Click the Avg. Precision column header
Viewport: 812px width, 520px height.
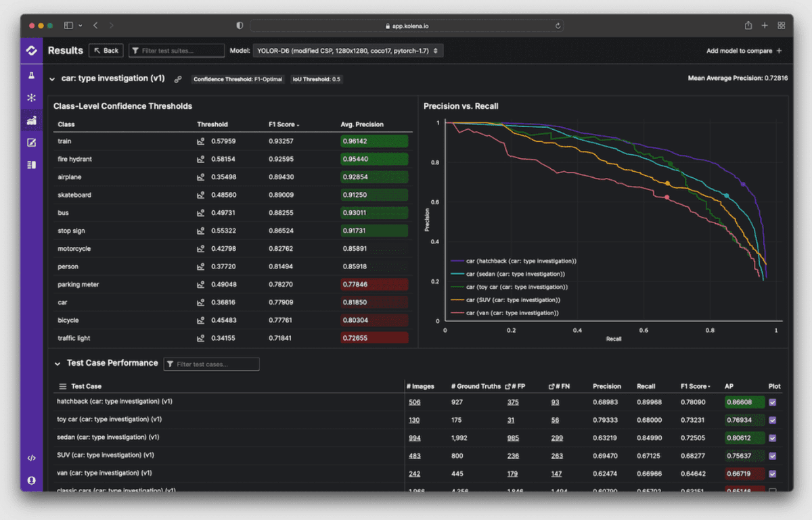[362, 124]
